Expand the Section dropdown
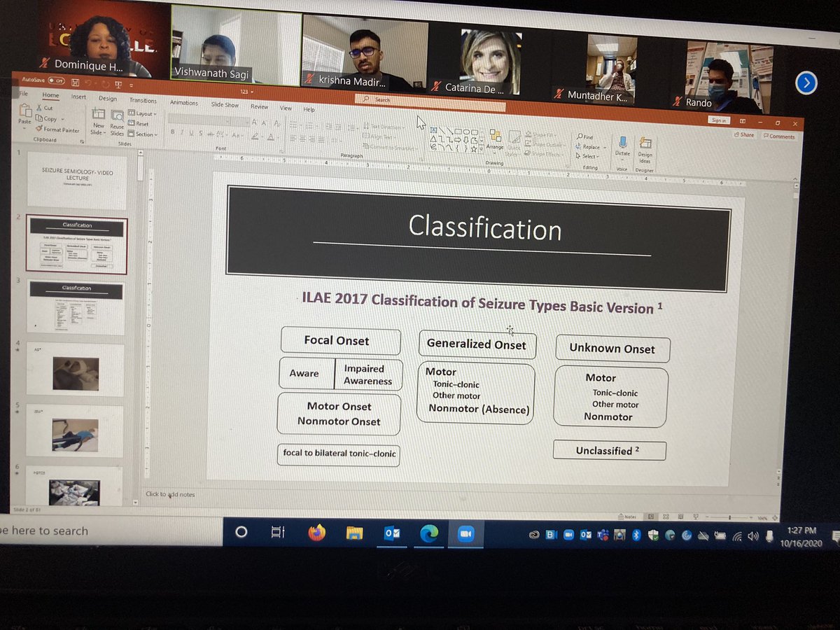 (143, 134)
